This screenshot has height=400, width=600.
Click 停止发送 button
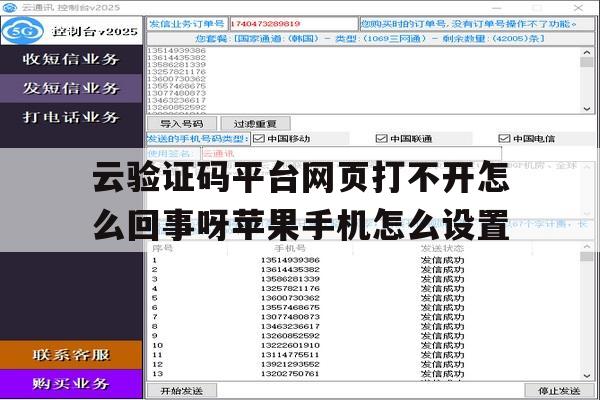click(x=559, y=391)
